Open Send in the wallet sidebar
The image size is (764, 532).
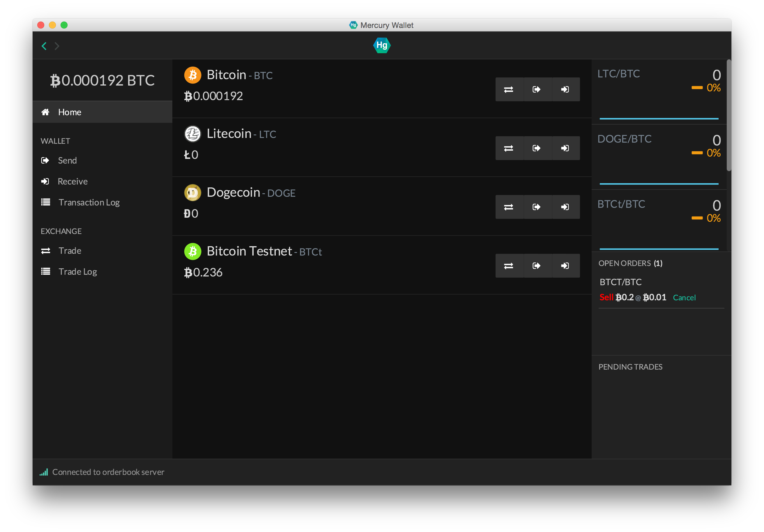[x=102, y=160]
